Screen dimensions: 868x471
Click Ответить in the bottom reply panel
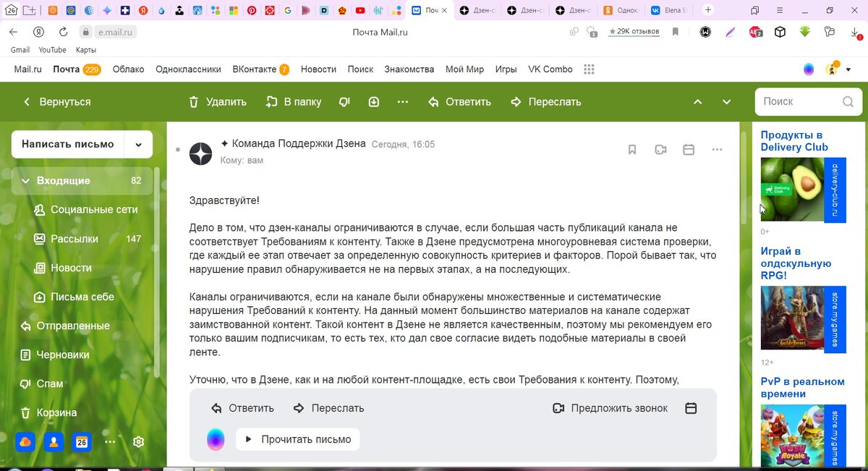point(242,408)
